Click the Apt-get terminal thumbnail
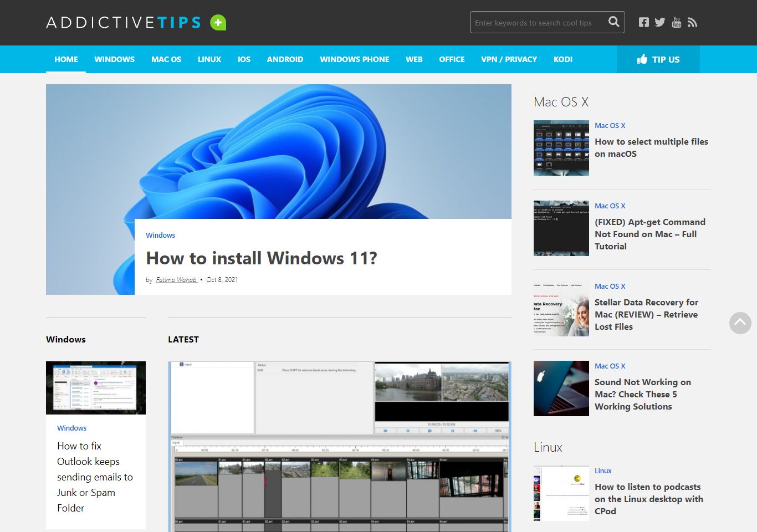Viewport: 757px width, 532px height. [561, 228]
